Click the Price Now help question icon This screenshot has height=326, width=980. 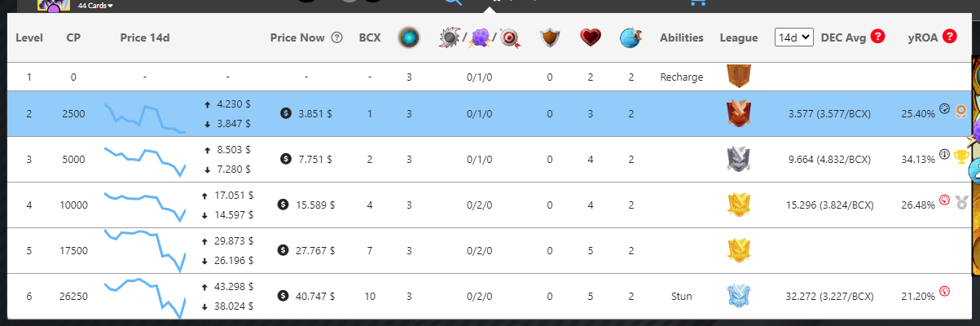tap(336, 37)
